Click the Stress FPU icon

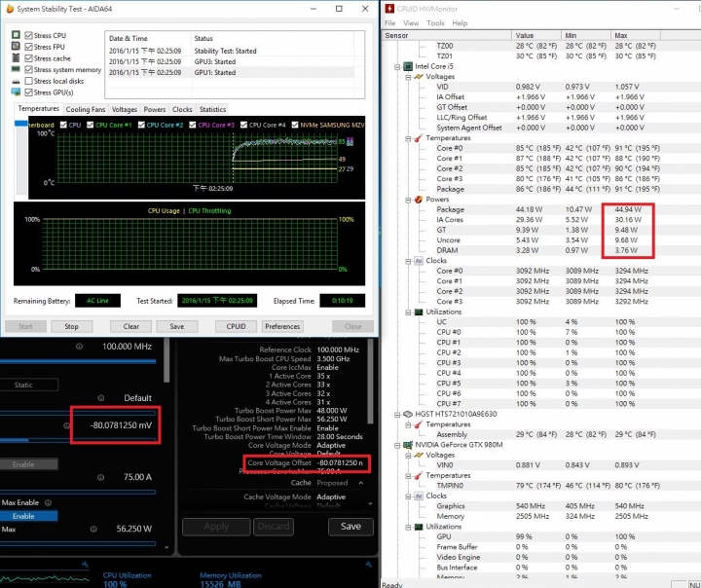point(16,46)
